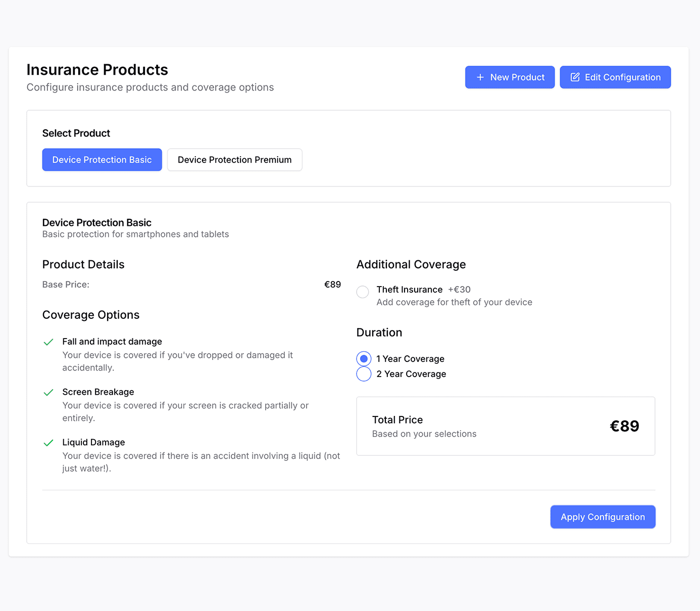Choose the 2 Year Coverage radio button
700x611 pixels.
364,374
